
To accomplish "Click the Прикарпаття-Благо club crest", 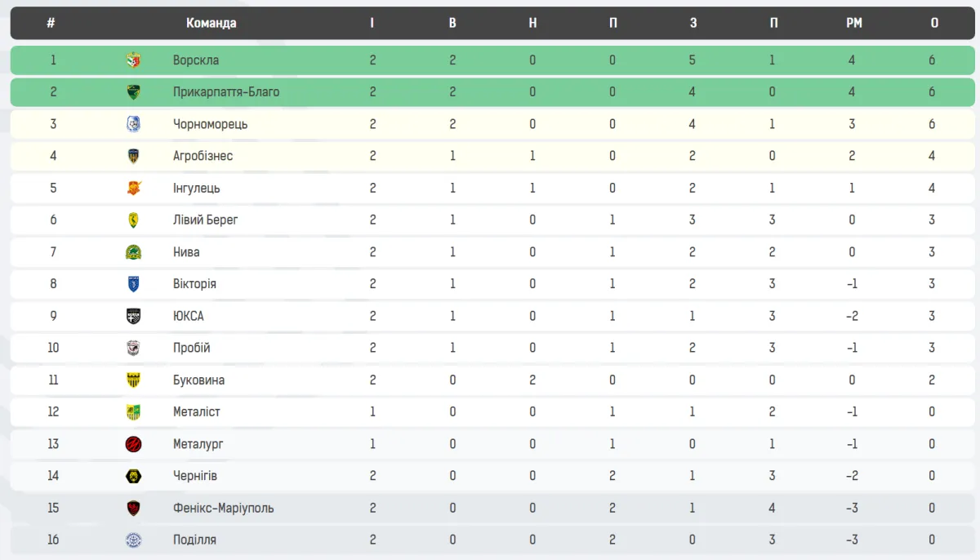I will tap(133, 92).
